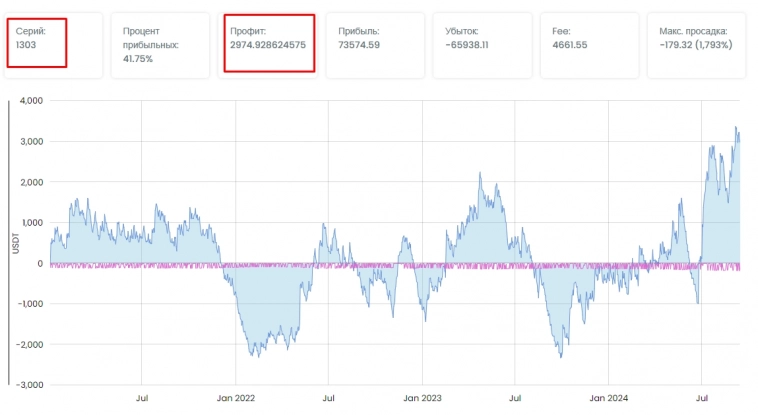The height and width of the screenshot is (415, 758).
Task: Click the 3,000 y-axis label
Action: tap(32, 142)
